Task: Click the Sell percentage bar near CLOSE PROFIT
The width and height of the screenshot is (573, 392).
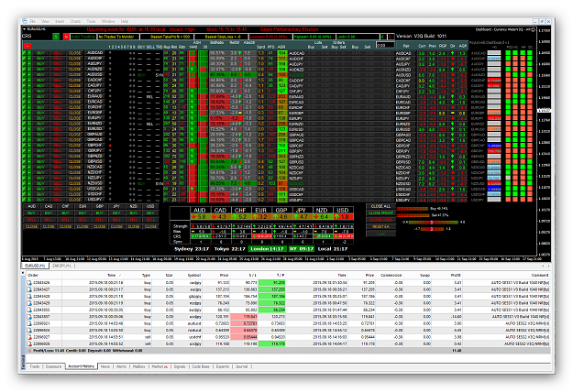Action: click(413, 215)
